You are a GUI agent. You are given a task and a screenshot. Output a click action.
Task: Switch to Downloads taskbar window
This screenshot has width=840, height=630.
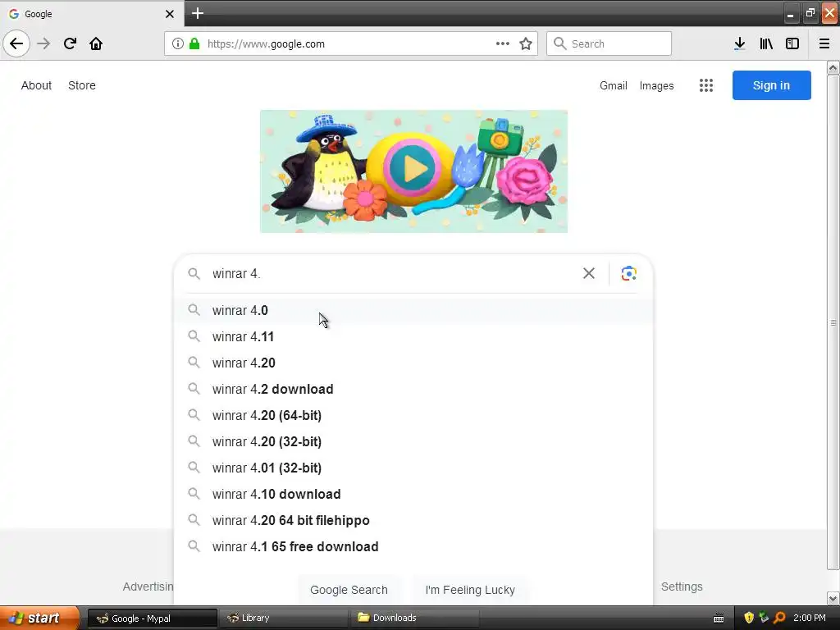[x=415, y=618]
